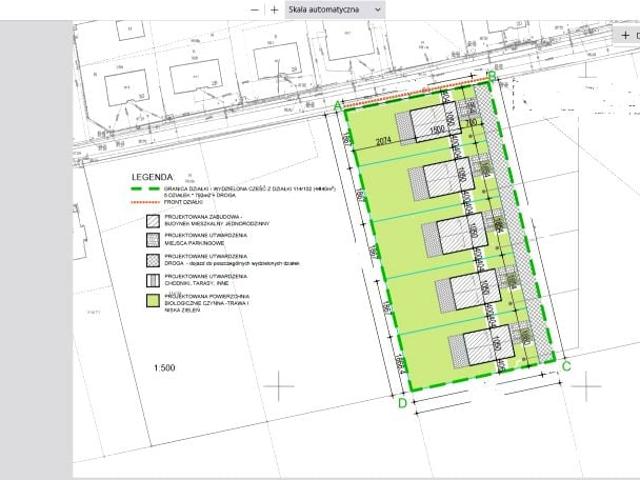
Task: Click corner label C of the plot
Action: point(566,366)
